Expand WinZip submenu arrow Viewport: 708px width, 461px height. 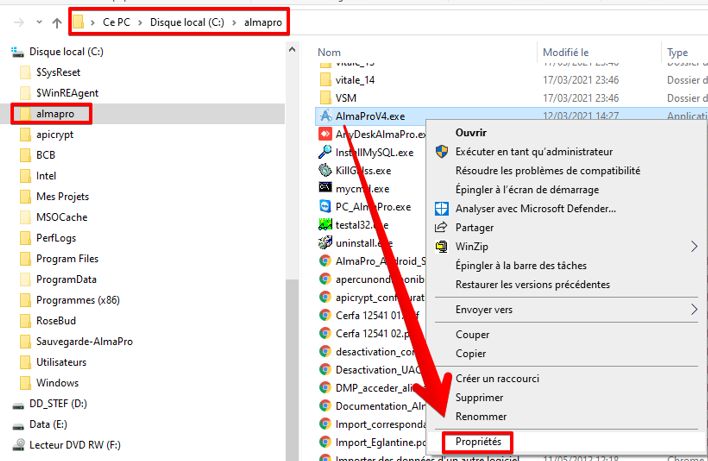tap(694, 247)
